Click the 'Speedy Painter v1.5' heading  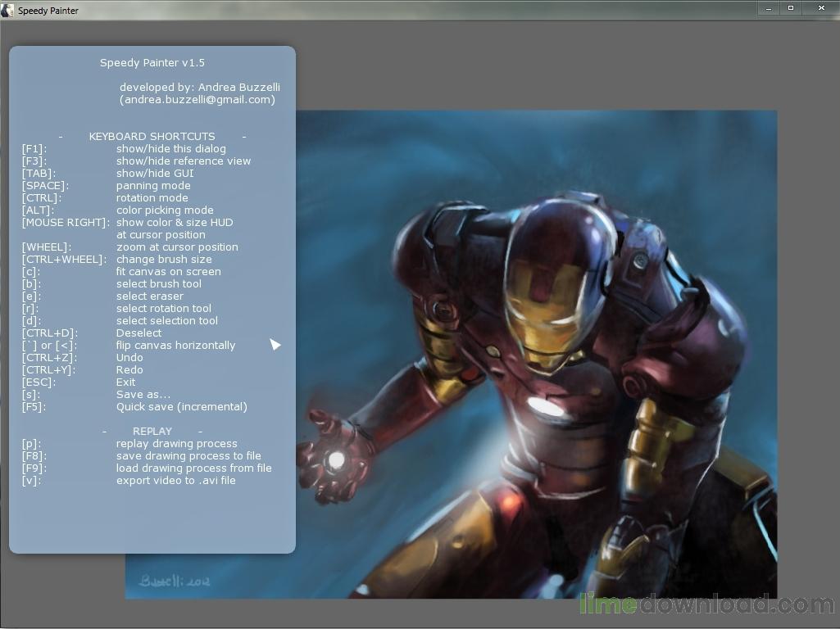point(152,62)
